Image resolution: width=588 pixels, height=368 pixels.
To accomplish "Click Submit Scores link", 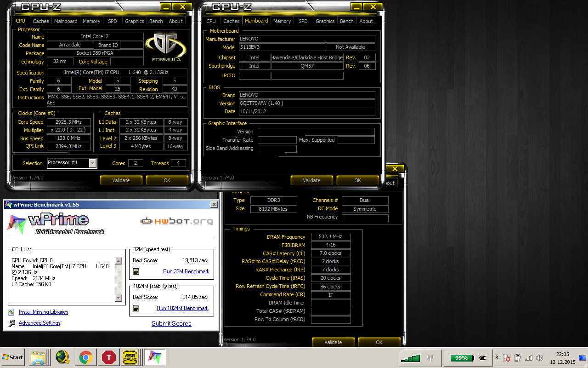I will (x=171, y=323).
